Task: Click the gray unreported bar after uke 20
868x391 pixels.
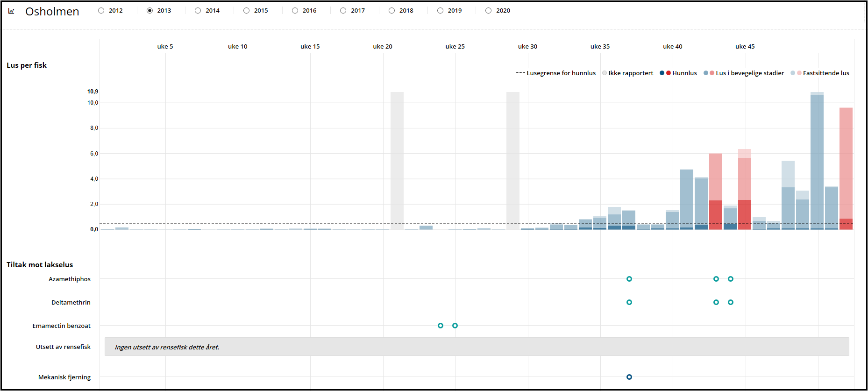Action: click(x=397, y=160)
